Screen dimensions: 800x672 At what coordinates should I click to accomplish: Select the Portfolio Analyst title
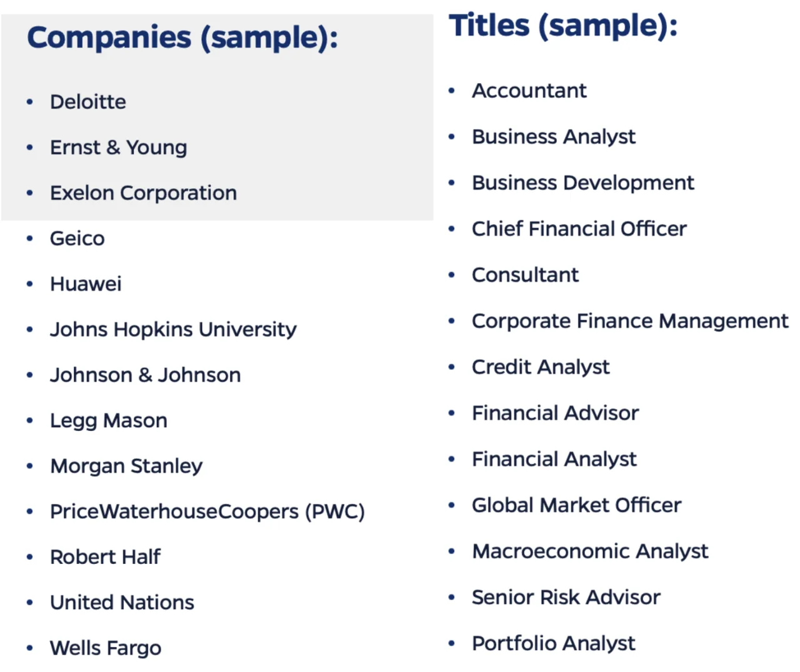[553, 643]
